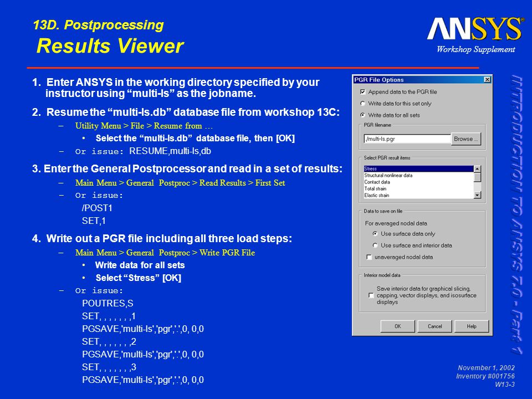The image size is (532, 399).
Task: Click the RESUME,multi-ls,db command text
Action: (x=170, y=151)
